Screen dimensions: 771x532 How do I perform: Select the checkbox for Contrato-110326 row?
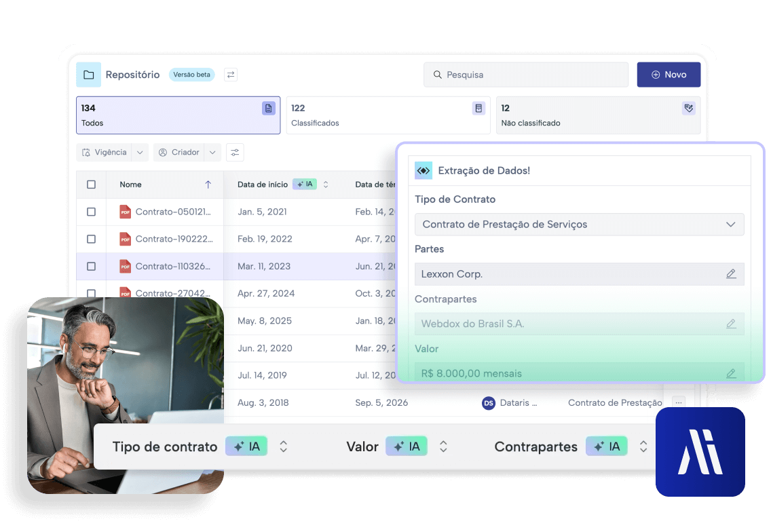pyautogui.click(x=92, y=267)
